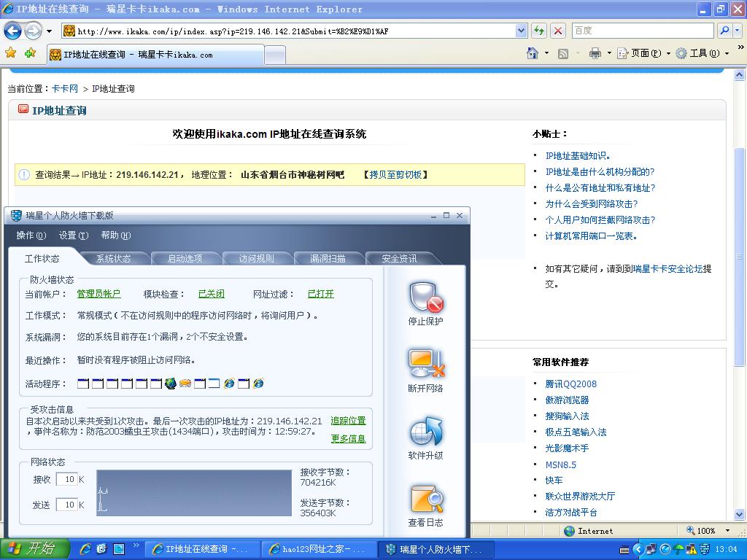Expand the address bar URL dropdown arrow
This screenshot has height=560, width=747.
[521, 31]
